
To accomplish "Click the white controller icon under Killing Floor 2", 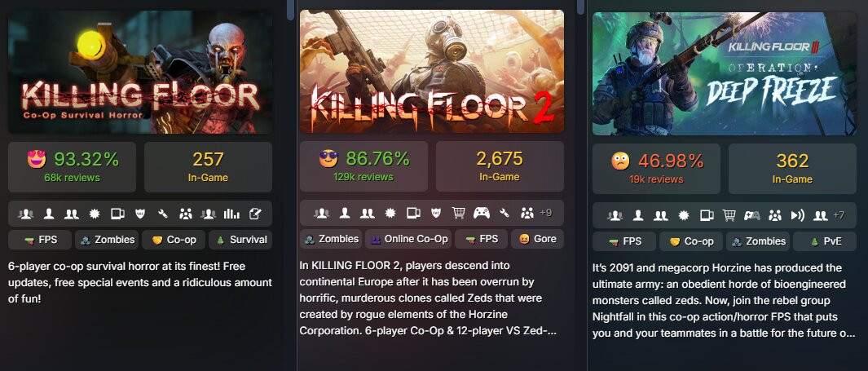I will pos(482,213).
